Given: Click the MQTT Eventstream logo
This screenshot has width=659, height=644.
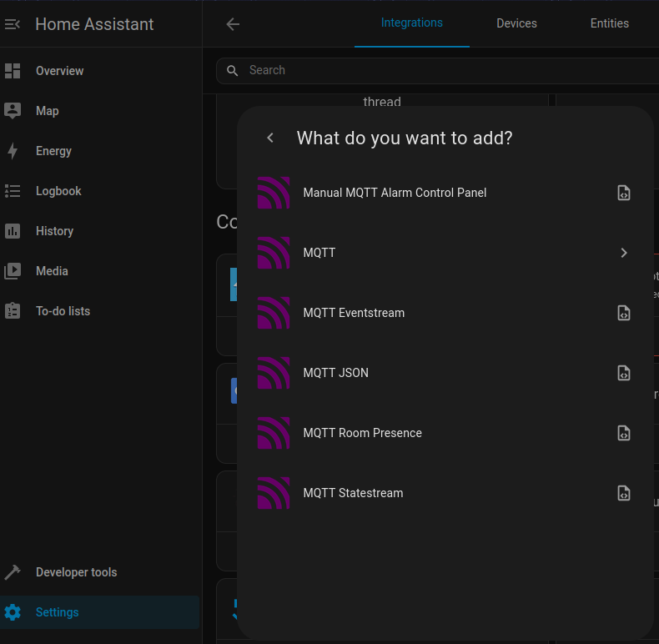Looking at the screenshot, I should coord(274,313).
